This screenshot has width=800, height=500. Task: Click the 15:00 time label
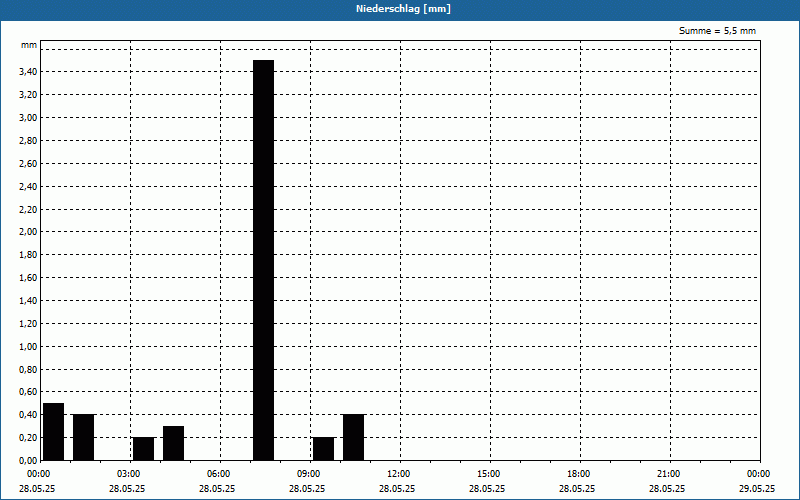488,474
